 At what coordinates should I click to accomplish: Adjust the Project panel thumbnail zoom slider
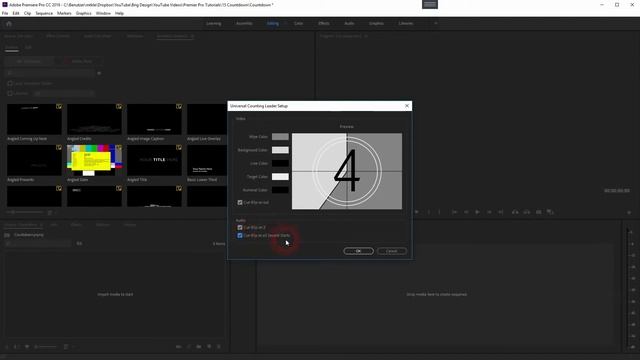coord(47,347)
